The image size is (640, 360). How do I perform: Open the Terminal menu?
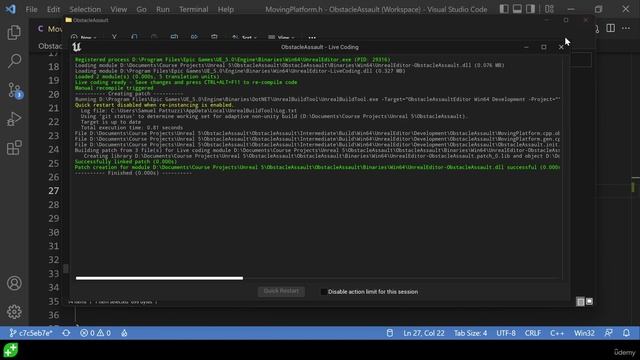(193, 9)
